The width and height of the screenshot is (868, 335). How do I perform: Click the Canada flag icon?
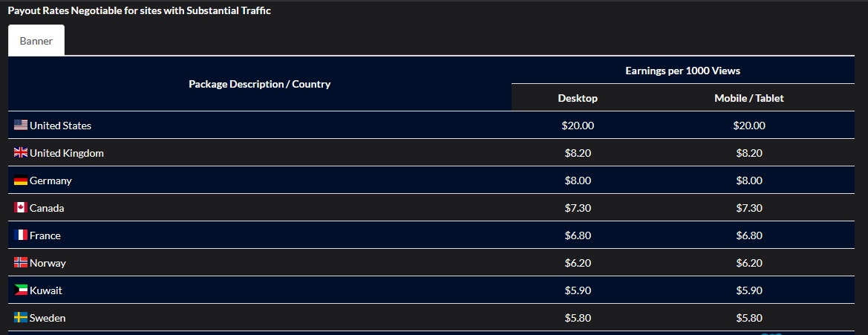coord(21,208)
